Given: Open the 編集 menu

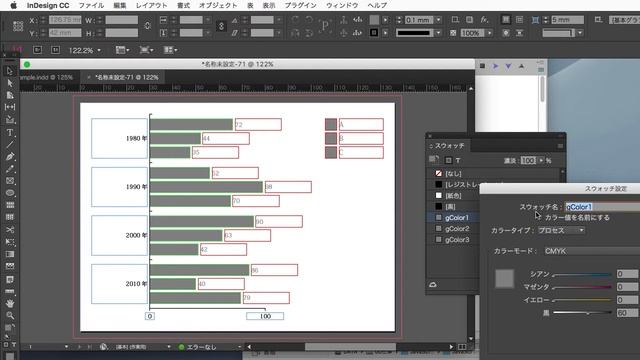Looking at the screenshot, I should coord(120,5).
